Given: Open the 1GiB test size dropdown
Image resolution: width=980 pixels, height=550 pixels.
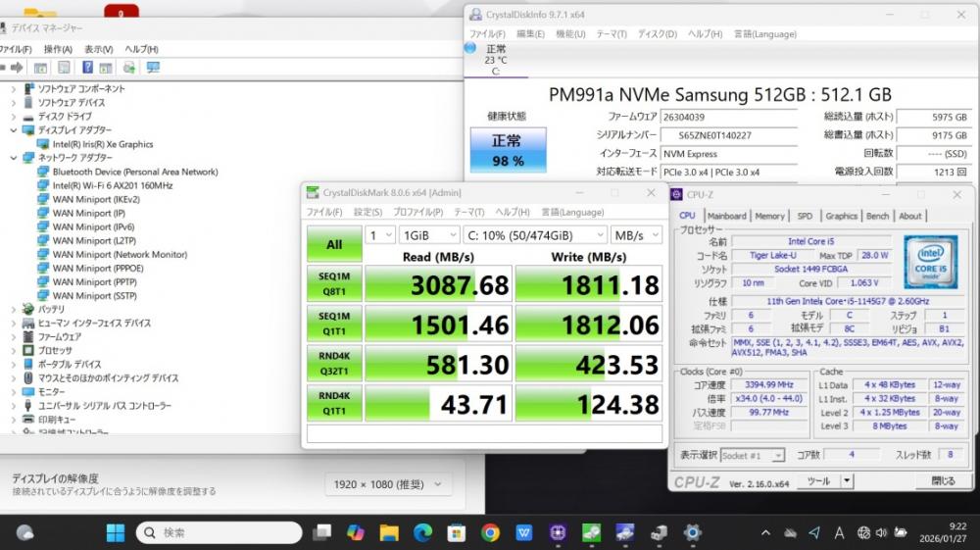Looking at the screenshot, I should point(428,235).
